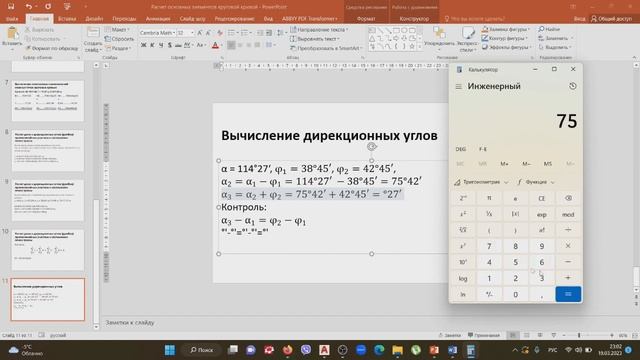Switch to the Transitions (Переходы) ribbon tab
Image resolution: width=640 pixels, height=360 pixels.
click(x=124, y=19)
